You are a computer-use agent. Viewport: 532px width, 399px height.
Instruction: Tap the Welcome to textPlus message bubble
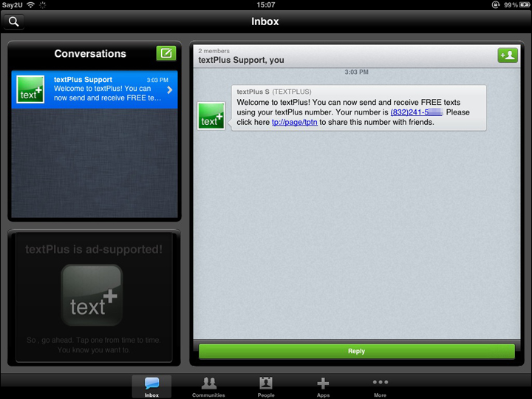[359, 108]
